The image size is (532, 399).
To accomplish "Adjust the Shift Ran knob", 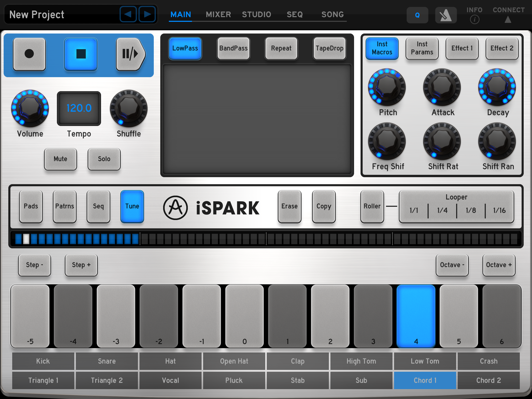I will [497, 141].
